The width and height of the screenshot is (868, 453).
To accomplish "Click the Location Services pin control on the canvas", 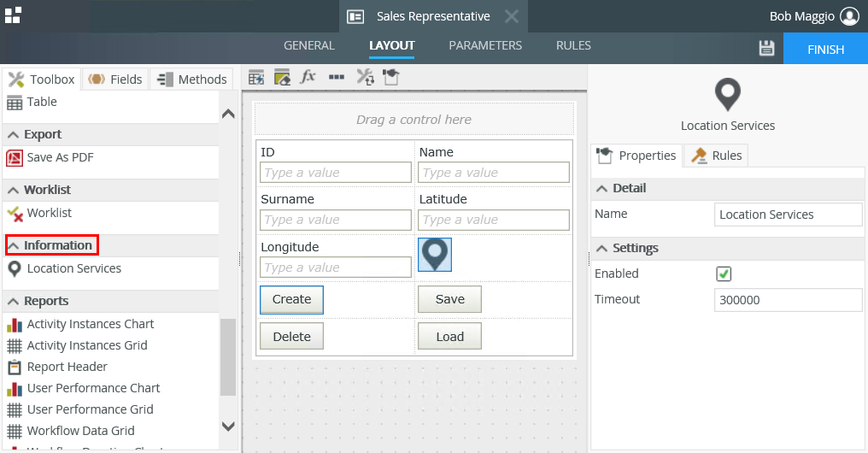I will 435,255.
